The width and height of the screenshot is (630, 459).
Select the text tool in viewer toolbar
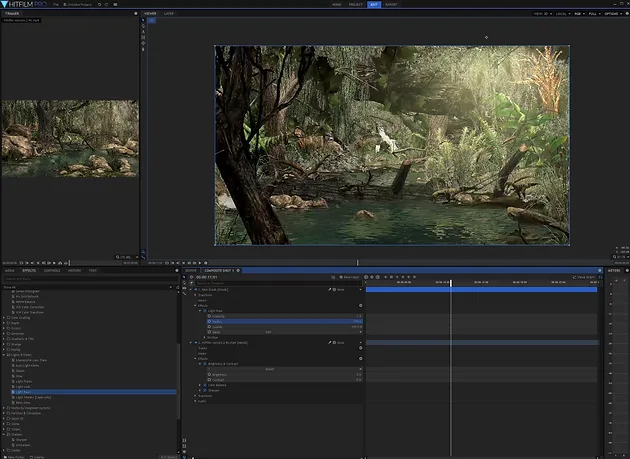point(143,31)
